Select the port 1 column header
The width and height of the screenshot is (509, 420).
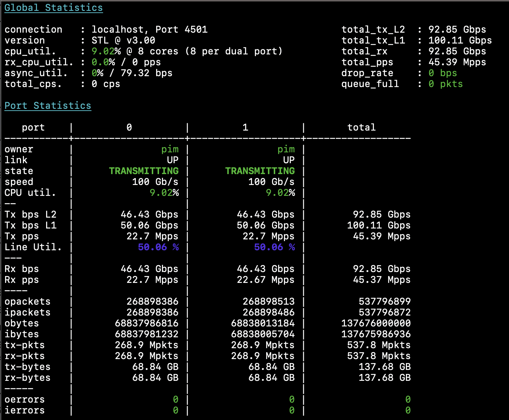point(245,127)
